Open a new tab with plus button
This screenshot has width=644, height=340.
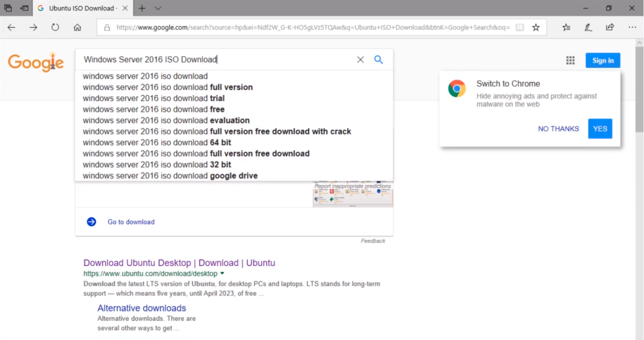142,8
